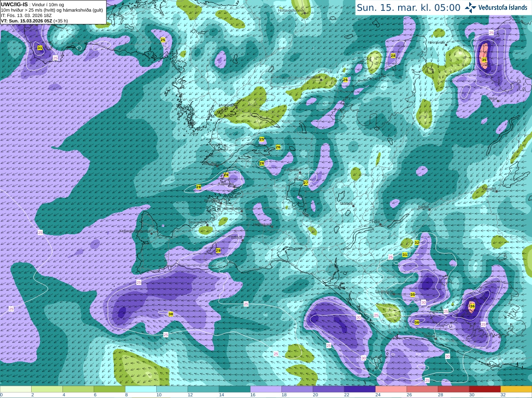Image resolution: width=532 pixels, height=398 pixels.
Task: Click the yellow 35 gust marker above Setur
Action: click(x=484, y=60)
